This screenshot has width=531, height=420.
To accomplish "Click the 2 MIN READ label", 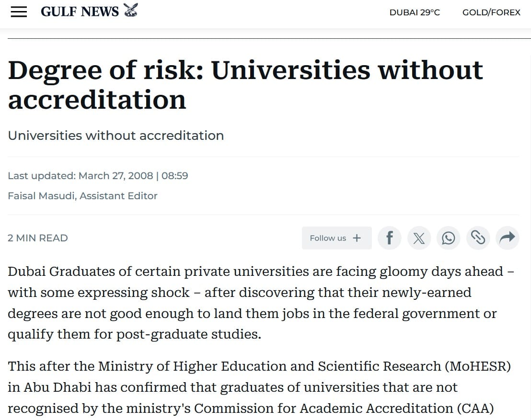I will 38,238.
